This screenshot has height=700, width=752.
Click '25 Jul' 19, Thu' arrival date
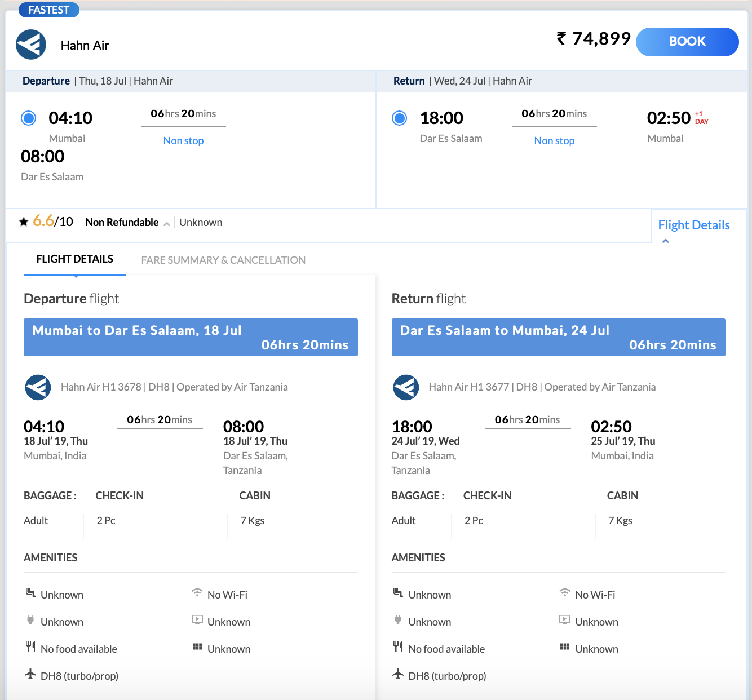(x=623, y=441)
